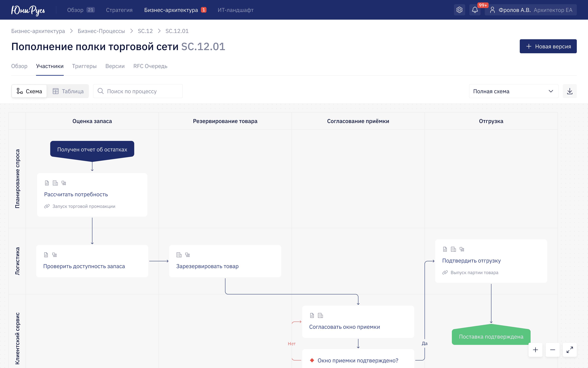Click document icon on Рассчитать потребность card
The width and height of the screenshot is (588, 368).
[x=47, y=183]
